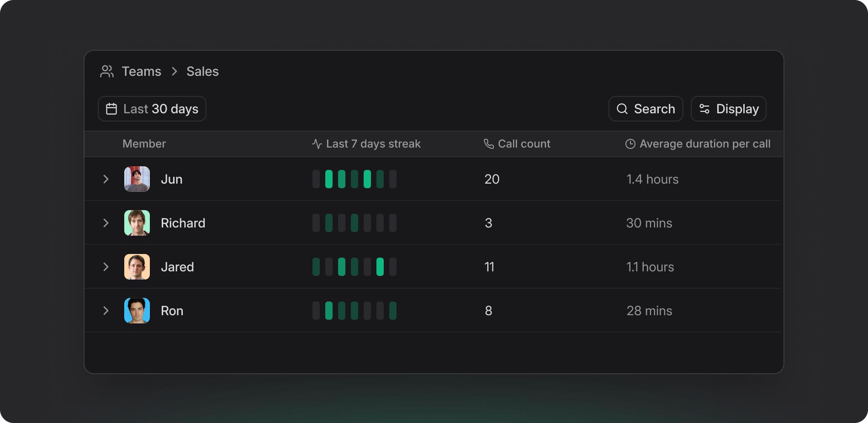This screenshot has height=423, width=868.
Task: Click Jun's profile avatar
Action: click(x=137, y=179)
